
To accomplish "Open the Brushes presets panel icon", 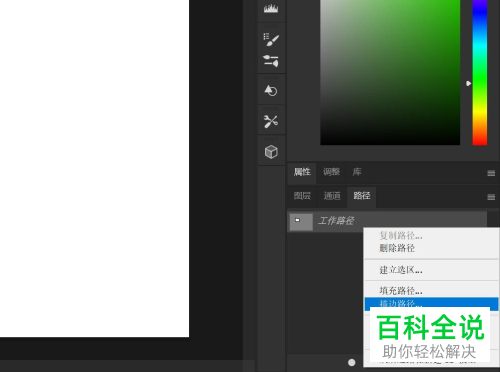I will pos(271,61).
